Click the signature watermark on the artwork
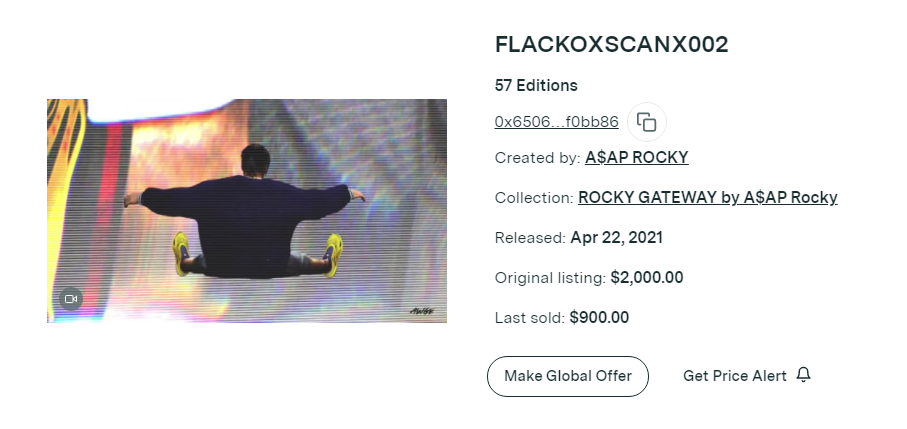Viewport: 907px width, 429px height. [x=419, y=310]
